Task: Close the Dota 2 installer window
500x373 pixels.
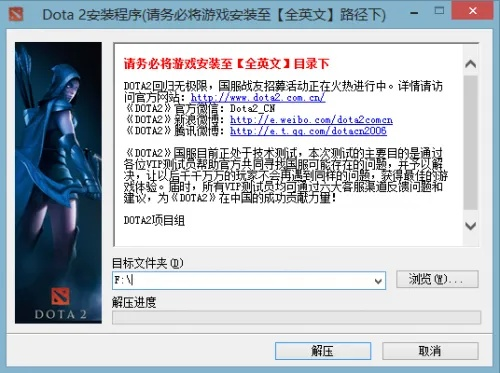Action: (472, 11)
